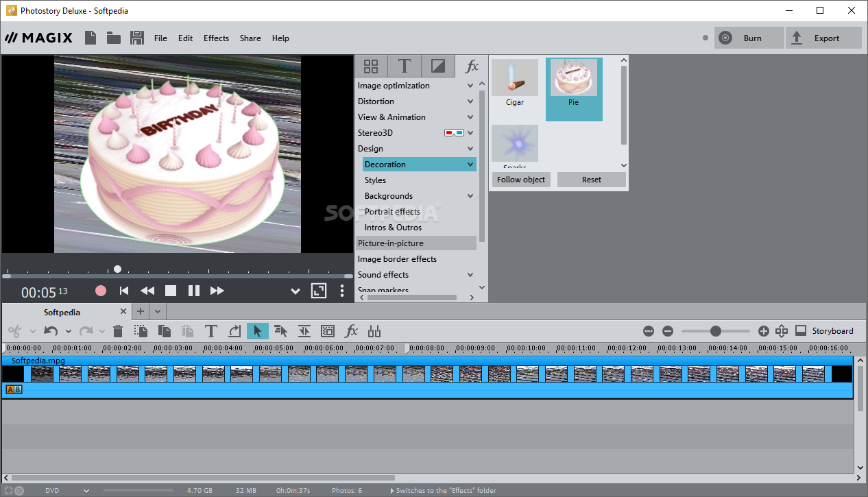The width and height of the screenshot is (868, 497).
Task: Delete selected object with trash icon
Action: click(x=118, y=331)
